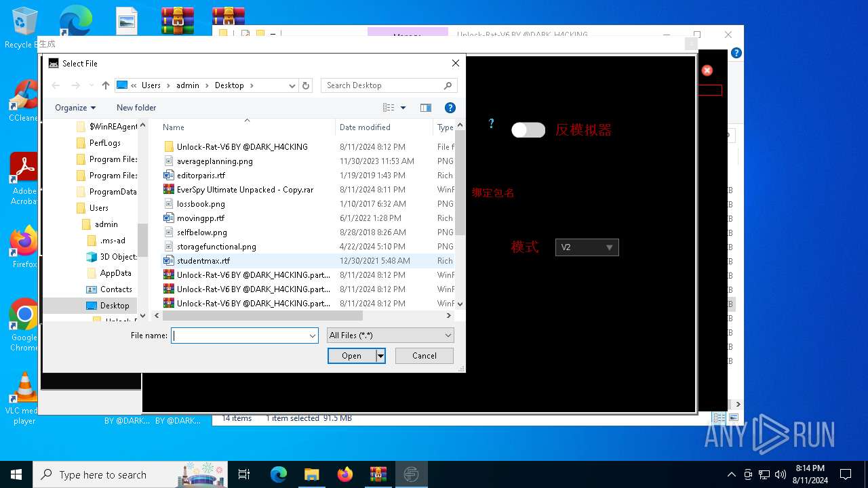Select editorparis.rtf in file list
Viewport: 868px width, 488px height.
(201, 176)
